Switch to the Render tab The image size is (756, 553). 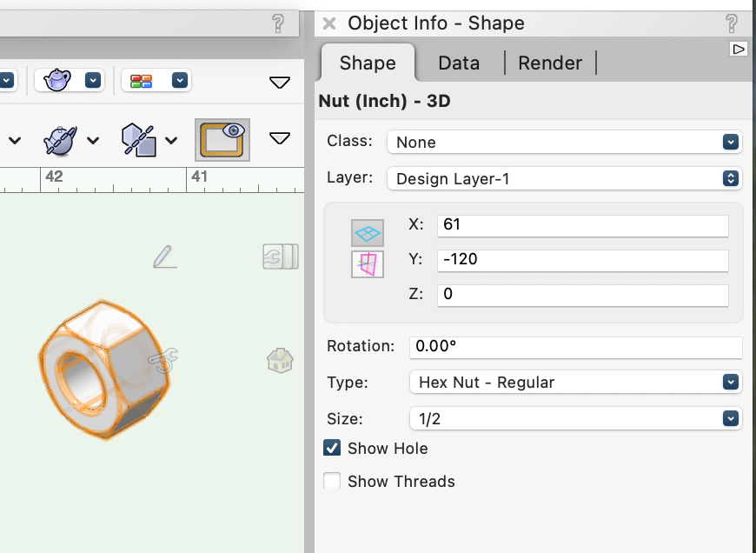549,63
